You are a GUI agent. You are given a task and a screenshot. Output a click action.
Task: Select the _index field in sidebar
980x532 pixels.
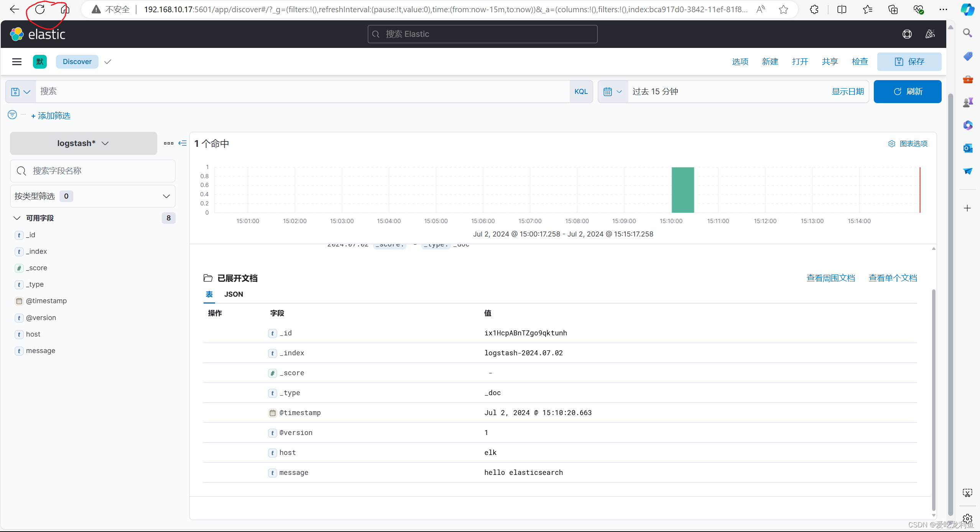point(36,251)
